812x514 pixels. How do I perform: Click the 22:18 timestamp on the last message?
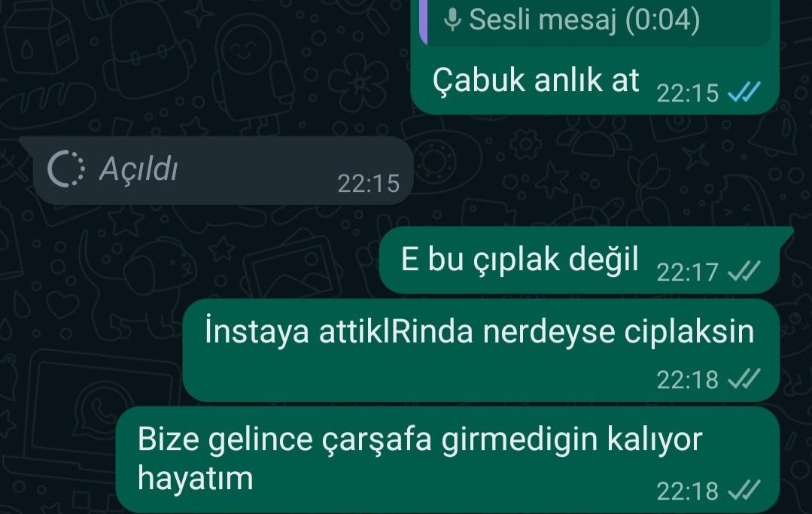tap(688, 491)
